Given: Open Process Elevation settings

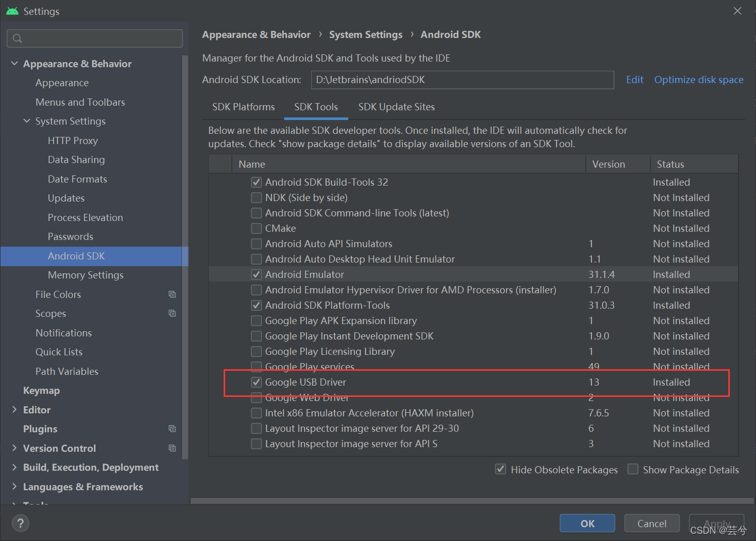Looking at the screenshot, I should point(85,217).
